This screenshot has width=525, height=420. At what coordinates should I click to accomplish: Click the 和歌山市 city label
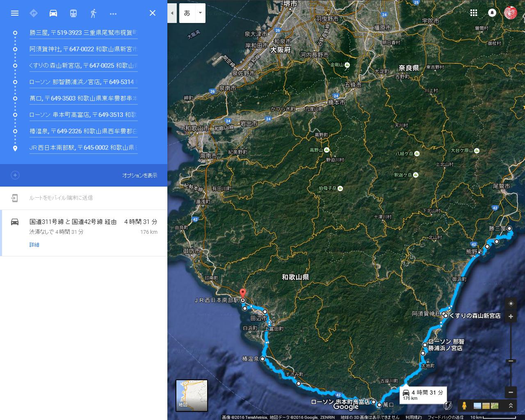tap(197, 128)
